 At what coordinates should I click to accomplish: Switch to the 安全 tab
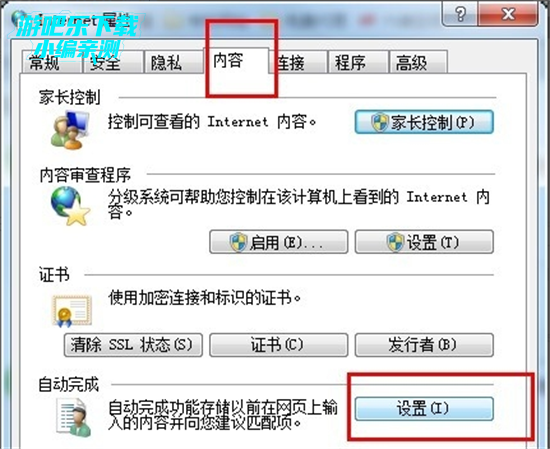coord(113,62)
